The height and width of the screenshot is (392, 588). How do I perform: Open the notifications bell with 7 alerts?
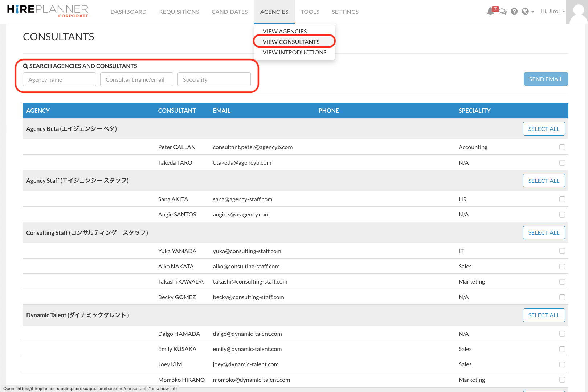[490, 11]
